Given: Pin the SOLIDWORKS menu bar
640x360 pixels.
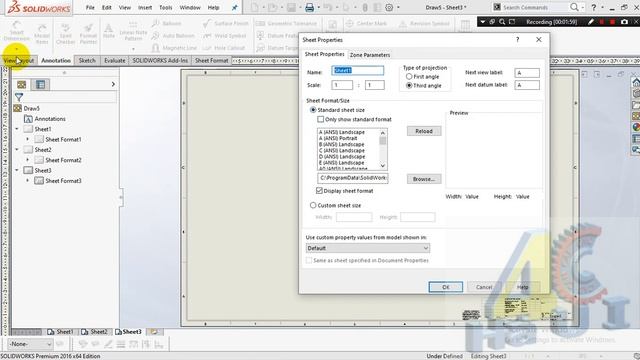Looking at the screenshot, I should pyautogui.click(x=235, y=8).
